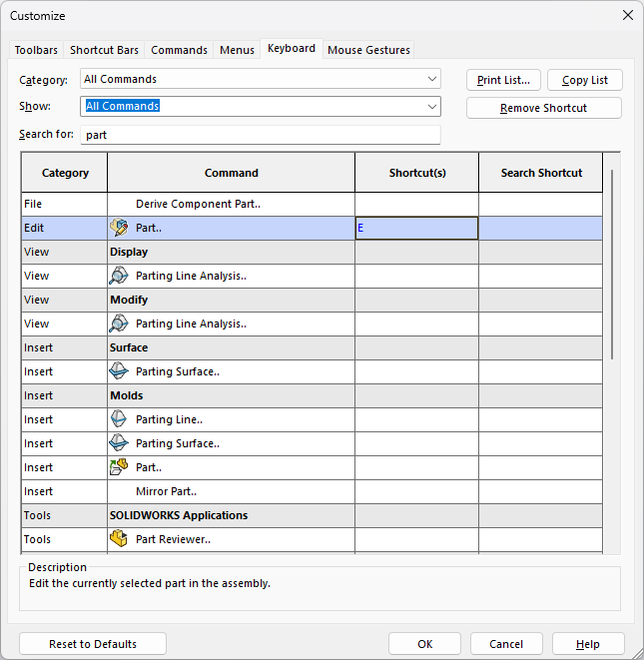
Task: Click the Parting Surface icon under Molds
Action: tap(119, 443)
